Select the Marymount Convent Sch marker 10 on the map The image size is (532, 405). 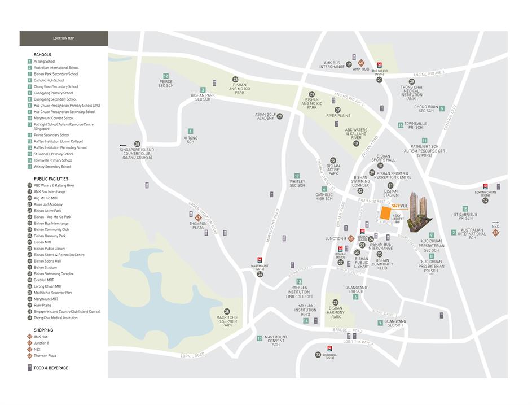coord(260,338)
